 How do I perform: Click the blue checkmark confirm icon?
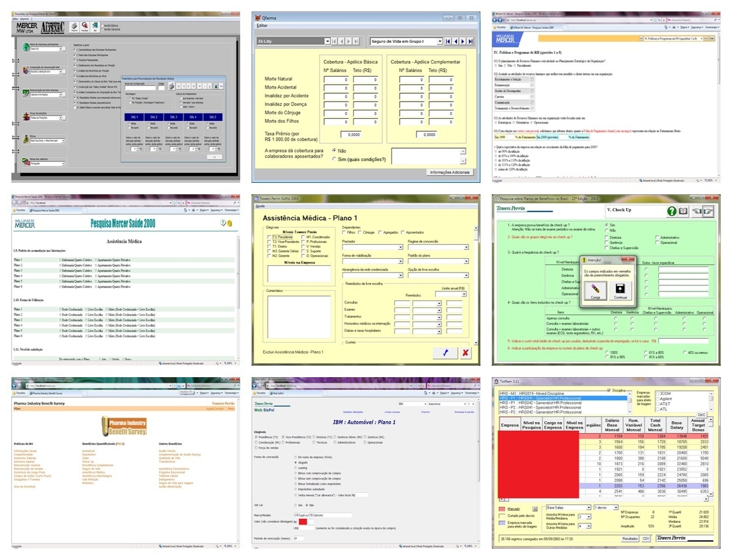coord(445,353)
